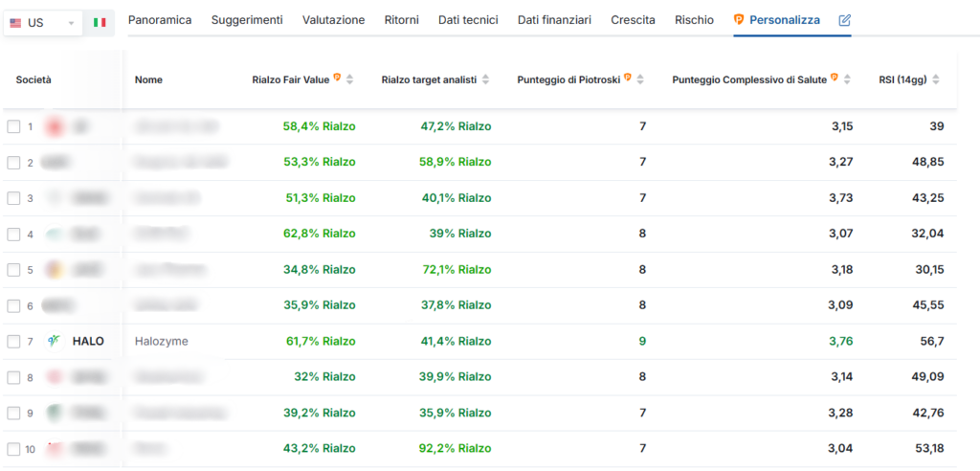Sort by RSI (14gg) using its arrows
The height and width of the screenshot is (471, 980).
pos(935,79)
